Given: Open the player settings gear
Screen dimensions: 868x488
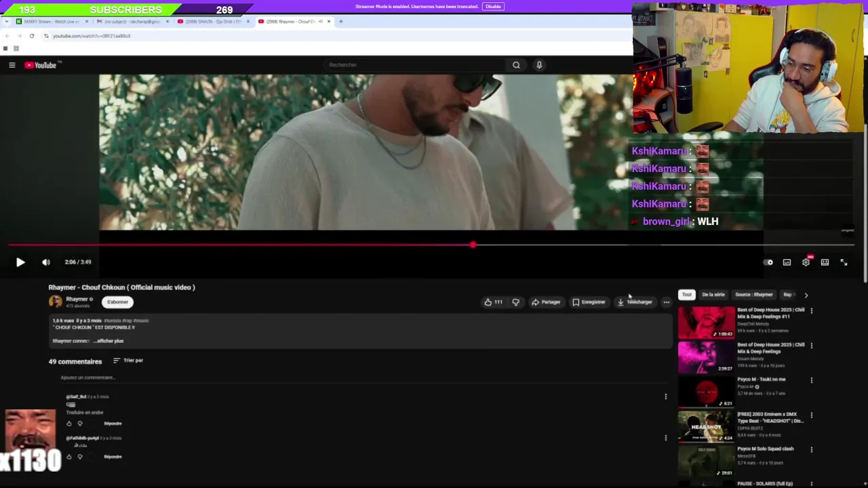Looking at the screenshot, I should pos(806,262).
